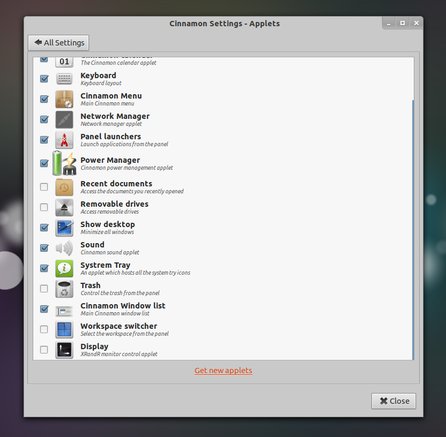This screenshot has height=437, width=446.
Task: Disable the Cinnamon Window list checkbox
Action: [x=44, y=309]
